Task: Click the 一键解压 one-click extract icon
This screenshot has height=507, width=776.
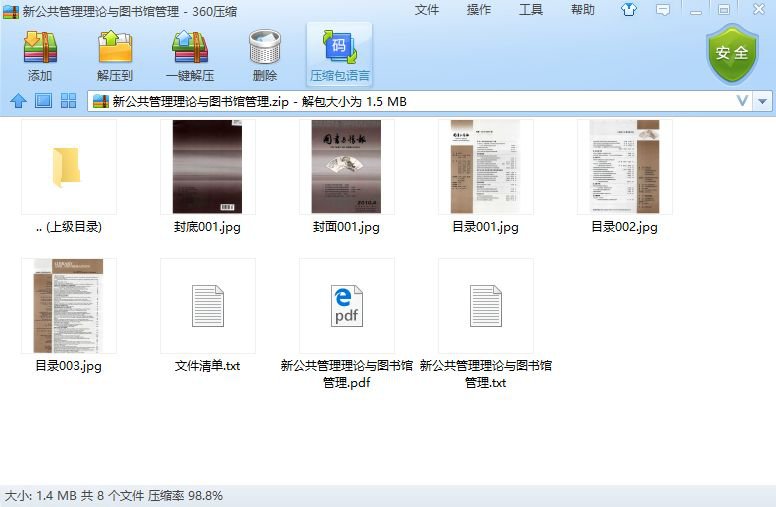Action: point(190,48)
